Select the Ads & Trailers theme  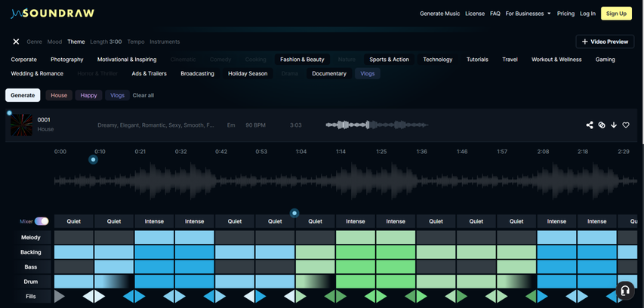coord(149,73)
